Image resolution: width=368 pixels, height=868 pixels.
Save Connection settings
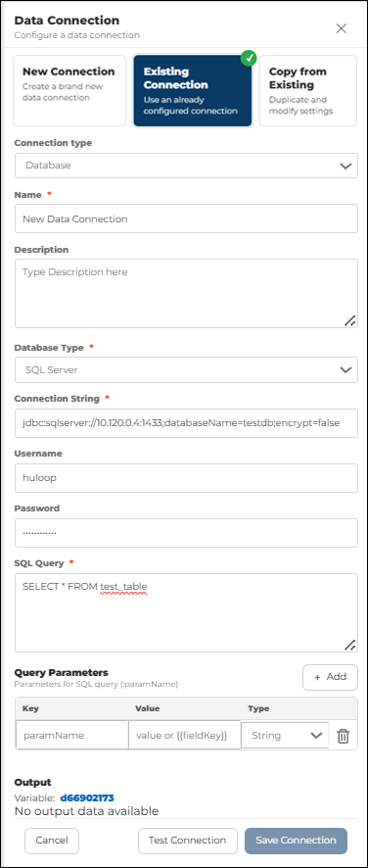(x=296, y=841)
